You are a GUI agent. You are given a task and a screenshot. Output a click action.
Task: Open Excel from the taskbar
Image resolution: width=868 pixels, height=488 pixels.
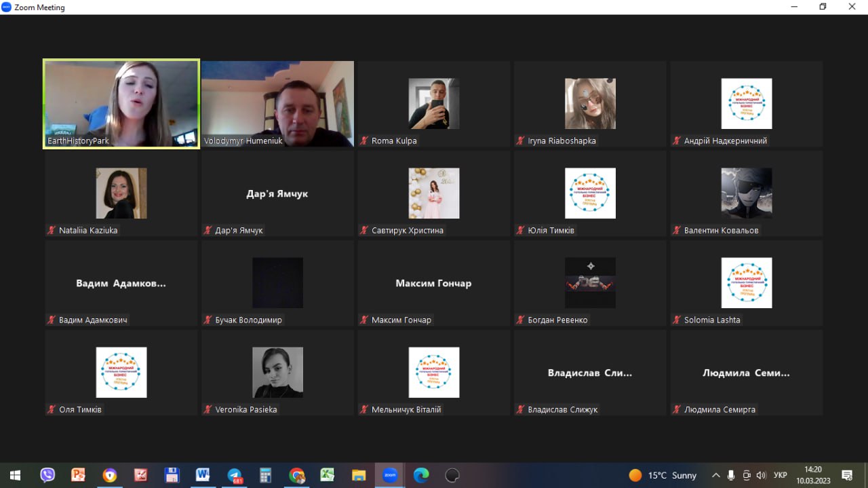coord(328,475)
